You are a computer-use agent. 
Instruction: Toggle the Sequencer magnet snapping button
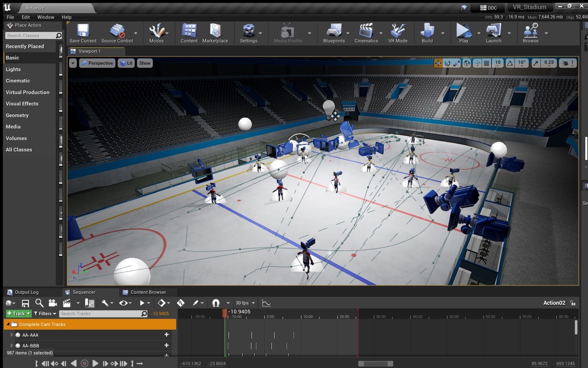click(x=216, y=303)
